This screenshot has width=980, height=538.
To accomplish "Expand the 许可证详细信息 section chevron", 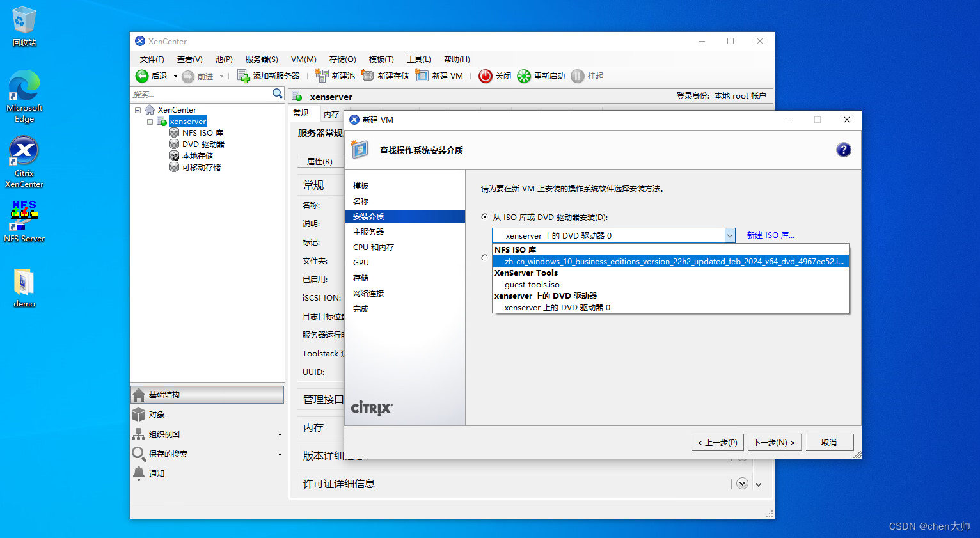I will [742, 484].
